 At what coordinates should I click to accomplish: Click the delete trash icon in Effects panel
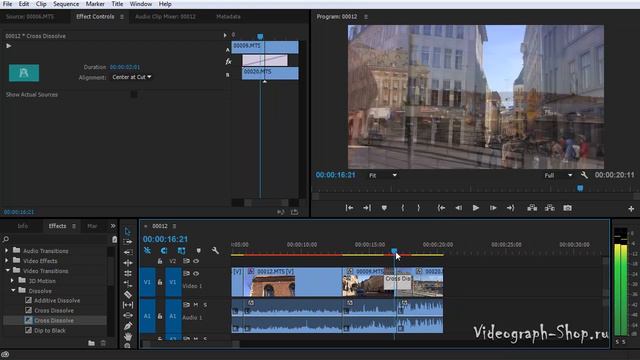pos(103,343)
